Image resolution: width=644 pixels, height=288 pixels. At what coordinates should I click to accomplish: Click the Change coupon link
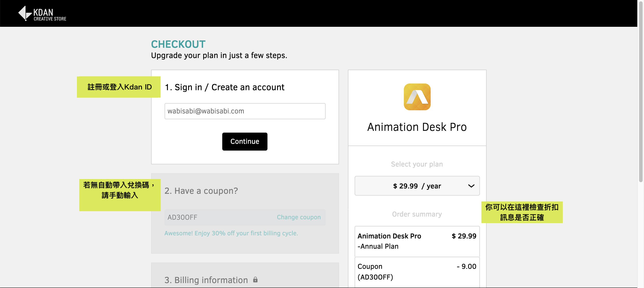click(299, 217)
